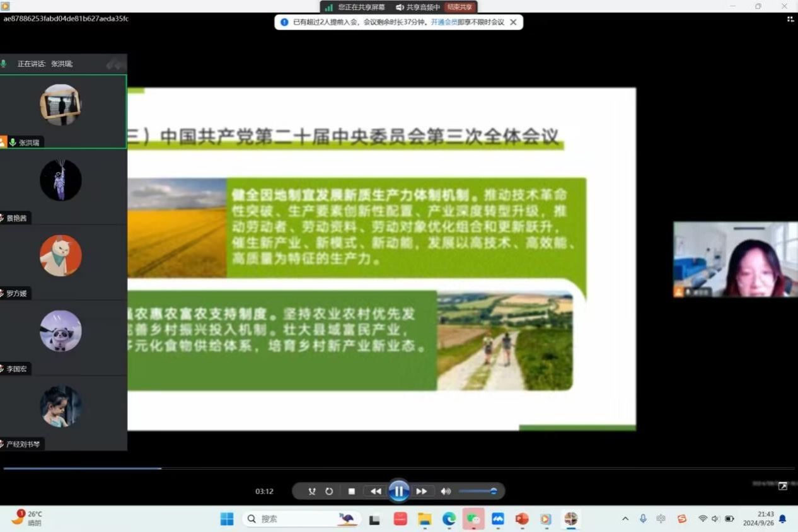This screenshot has width=798, height=532.
Task: Open WeChat from the taskbar
Action: point(473,519)
